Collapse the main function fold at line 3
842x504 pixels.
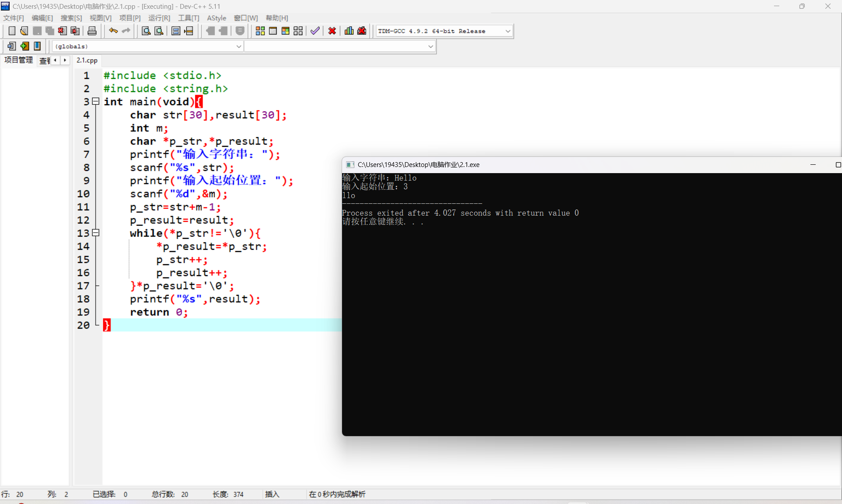96,102
